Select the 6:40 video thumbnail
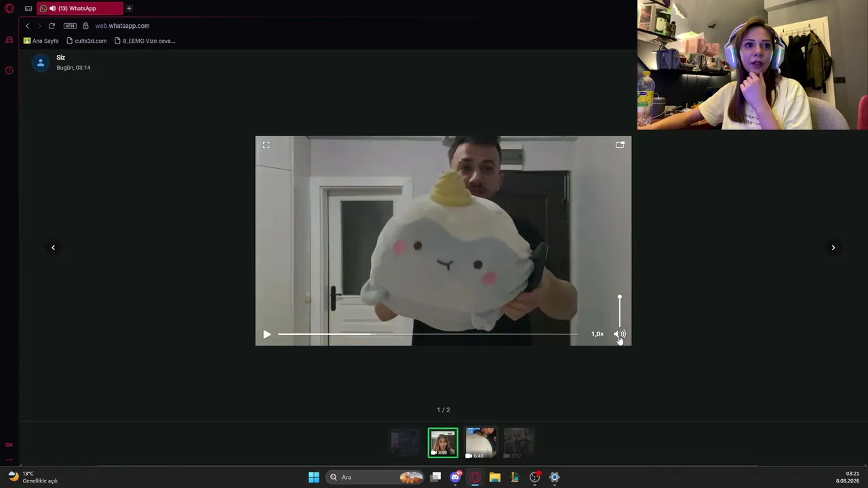 click(481, 443)
